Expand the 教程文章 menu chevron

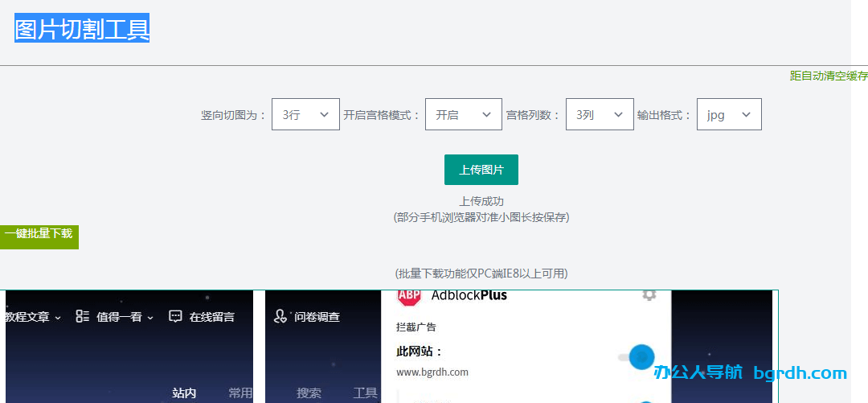click(x=58, y=318)
